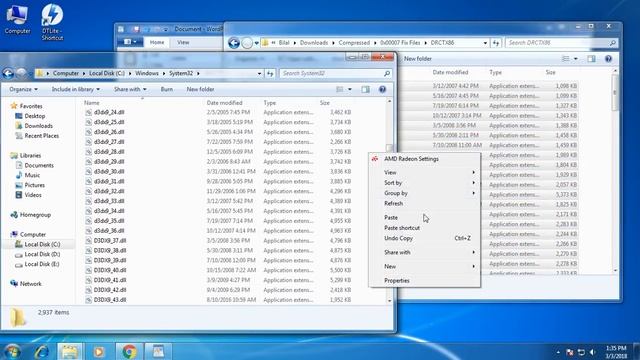Open Network in navigation pane

pos(31,284)
